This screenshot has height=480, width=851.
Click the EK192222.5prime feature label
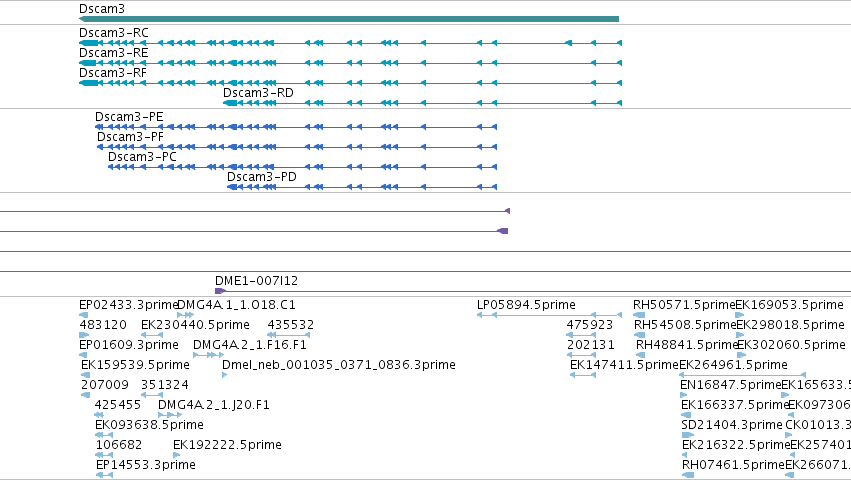click(227, 445)
